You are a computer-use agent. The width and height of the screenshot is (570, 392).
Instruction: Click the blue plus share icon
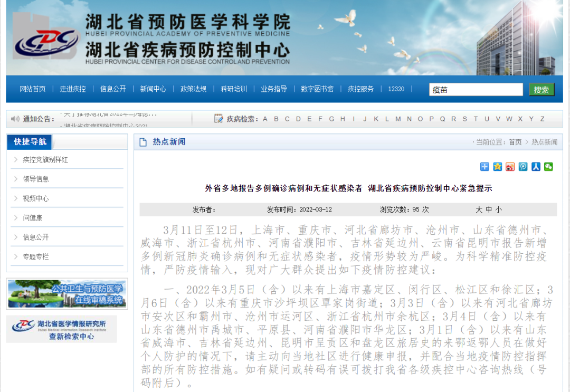point(484,167)
